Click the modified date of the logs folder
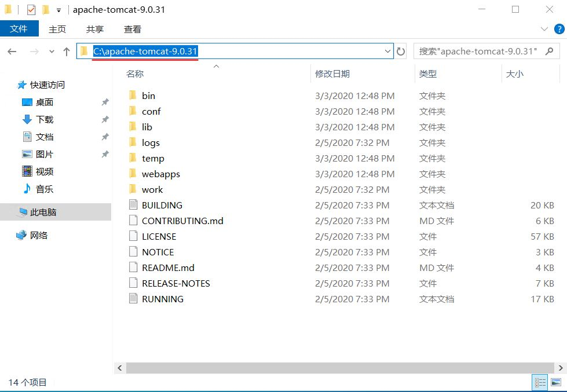 352,142
